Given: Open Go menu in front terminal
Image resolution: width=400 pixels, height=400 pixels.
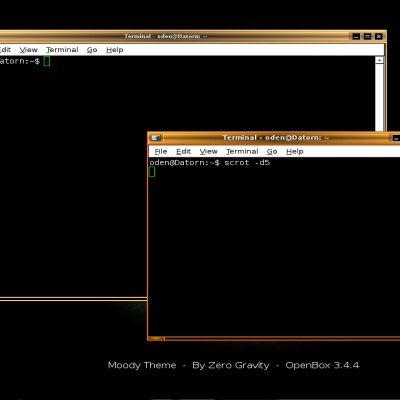Looking at the screenshot, I should 272,151.
